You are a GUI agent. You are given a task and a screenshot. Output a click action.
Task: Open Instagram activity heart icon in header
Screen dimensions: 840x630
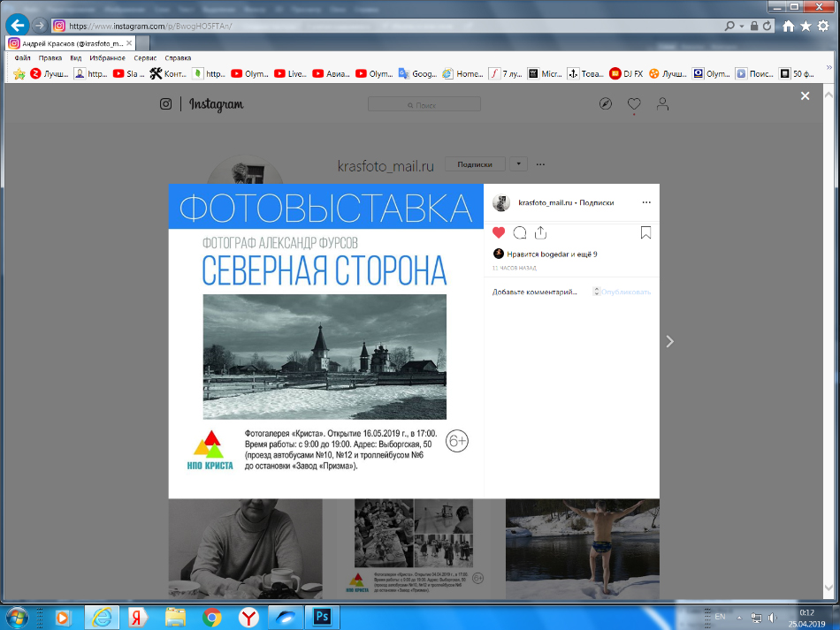(x=634, y=104)
